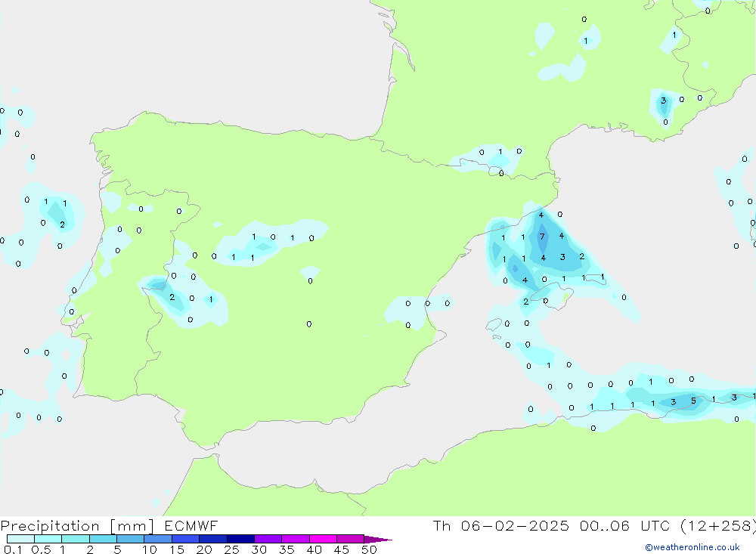Click the '(12+258)' forecast run text
Image resolution: width=756 pixels, height=554 pixels.
718,525
